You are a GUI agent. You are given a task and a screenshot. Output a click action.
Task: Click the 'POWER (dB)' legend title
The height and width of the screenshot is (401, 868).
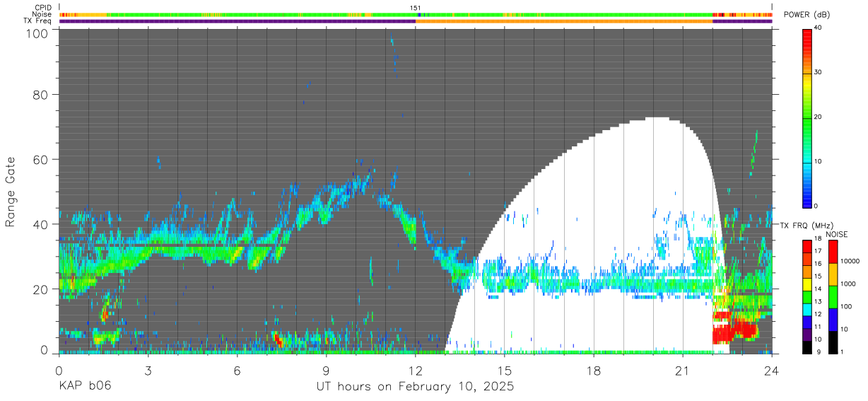[807, 16]
